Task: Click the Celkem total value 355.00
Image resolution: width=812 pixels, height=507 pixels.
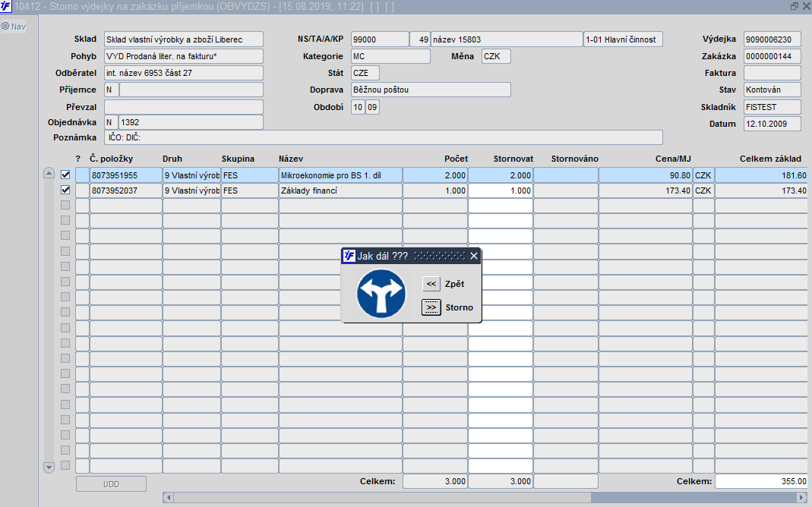Action: point(762,481)
